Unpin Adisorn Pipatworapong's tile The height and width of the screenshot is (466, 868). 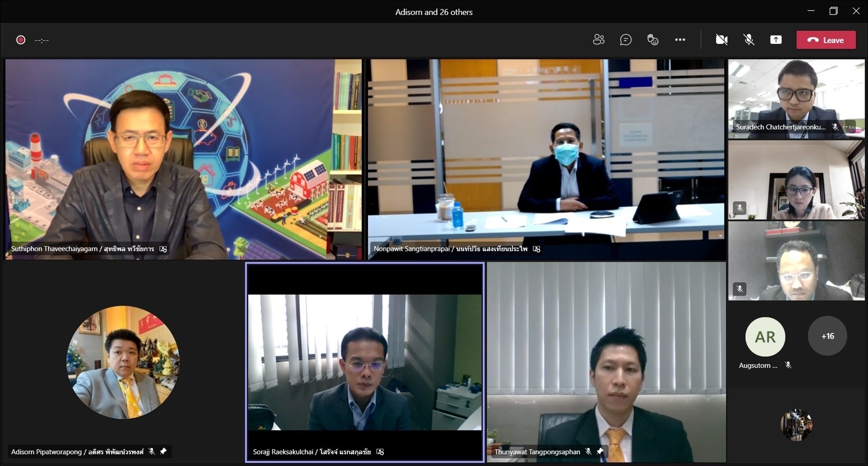click(x=163, y=452)
